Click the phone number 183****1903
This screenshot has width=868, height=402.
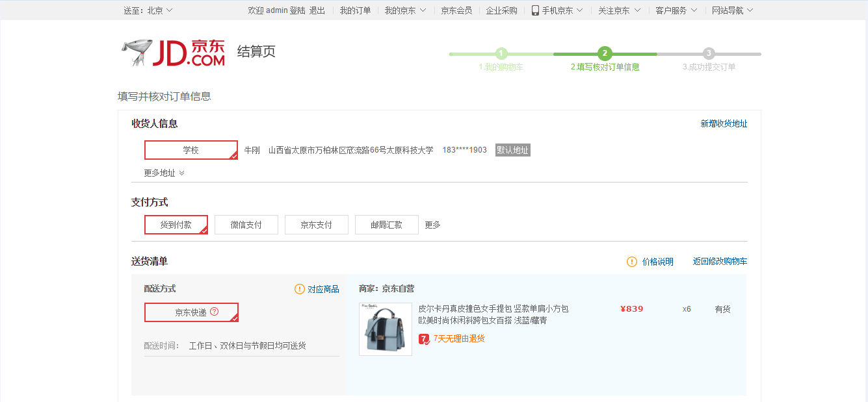tap(465, 150)
